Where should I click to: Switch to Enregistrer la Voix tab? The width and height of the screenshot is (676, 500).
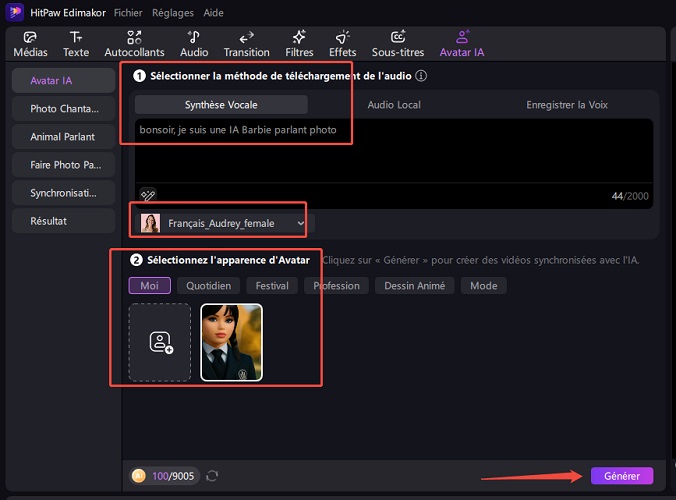click(566, 105)
